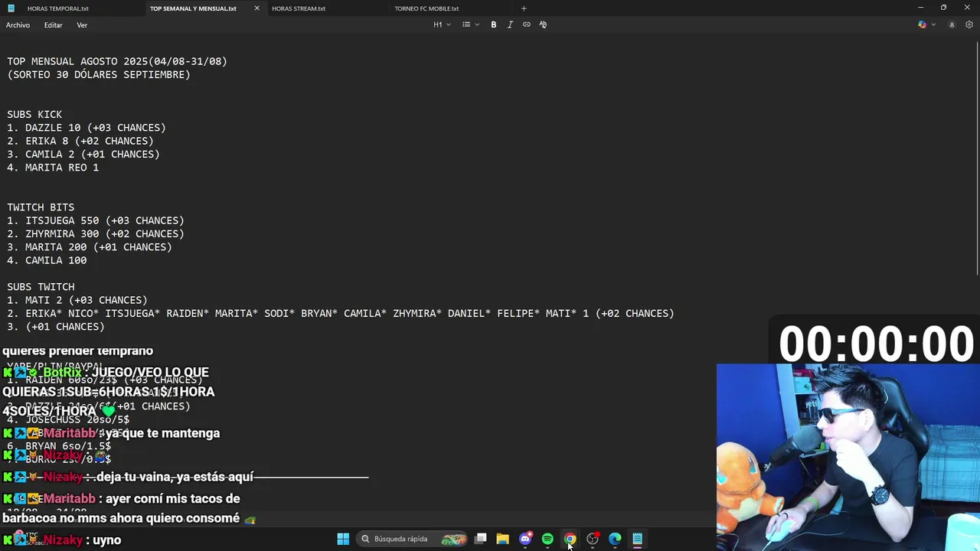This screenshot has width=980, height=551.
Task: Click the line '3. CAMILA 2 (+01 CHANCES)'
Action: (x=83, y=155)
